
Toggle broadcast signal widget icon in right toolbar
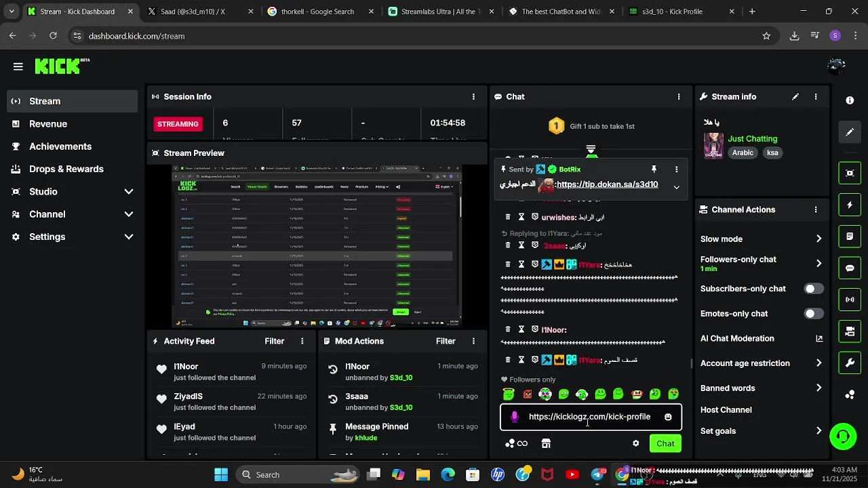click(850, 300)
